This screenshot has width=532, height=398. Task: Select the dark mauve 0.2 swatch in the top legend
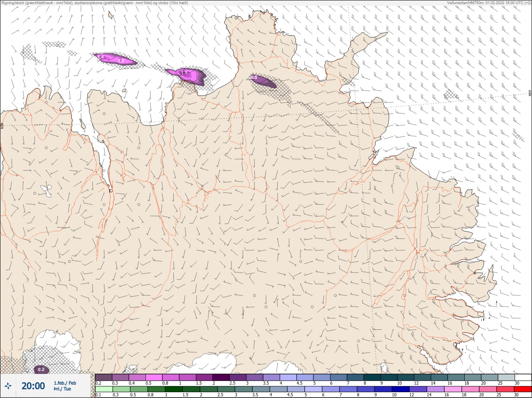(103, 377)
